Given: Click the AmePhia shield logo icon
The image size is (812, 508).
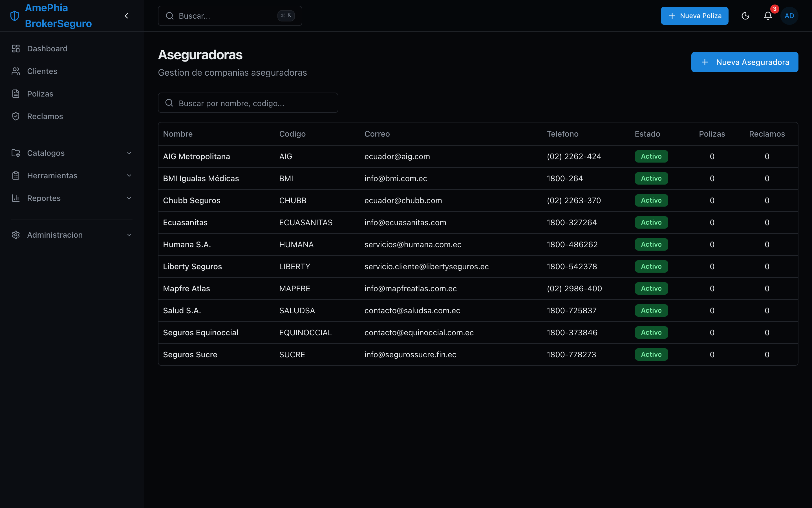Looking at the screenshot, I should [15, 16].
